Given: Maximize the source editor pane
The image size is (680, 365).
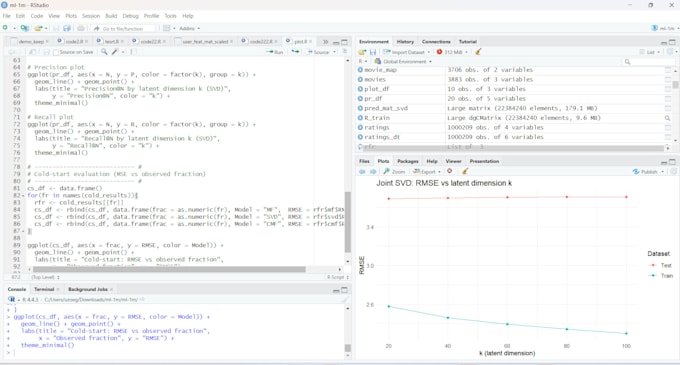Looking at the screenshot, I should 344,42.
